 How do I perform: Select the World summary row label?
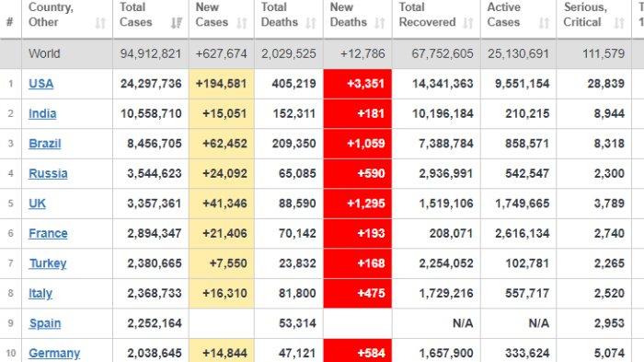(44, 53)
